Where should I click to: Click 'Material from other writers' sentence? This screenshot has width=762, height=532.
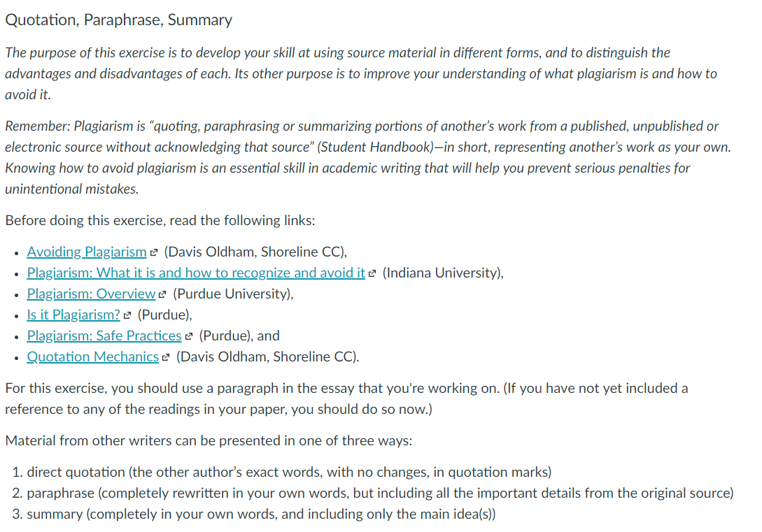[x=209, y=440]
